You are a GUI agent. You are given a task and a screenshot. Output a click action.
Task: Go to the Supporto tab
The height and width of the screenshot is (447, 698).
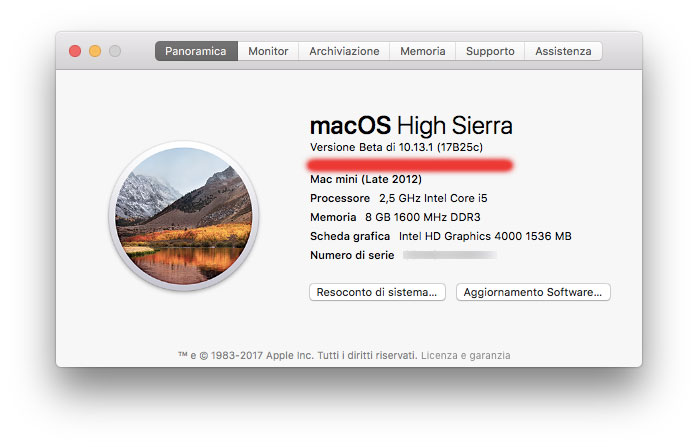pyautogui.click(x=490, y=51)
